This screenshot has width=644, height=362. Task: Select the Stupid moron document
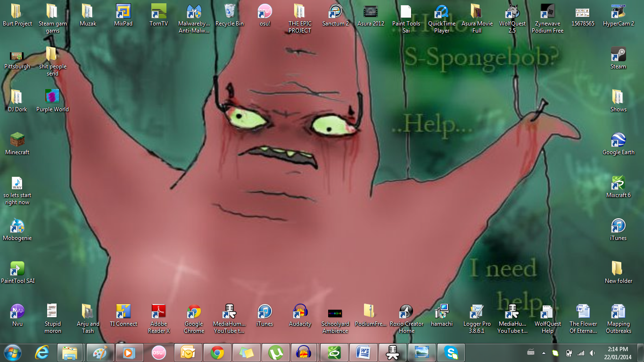[53, 319]
